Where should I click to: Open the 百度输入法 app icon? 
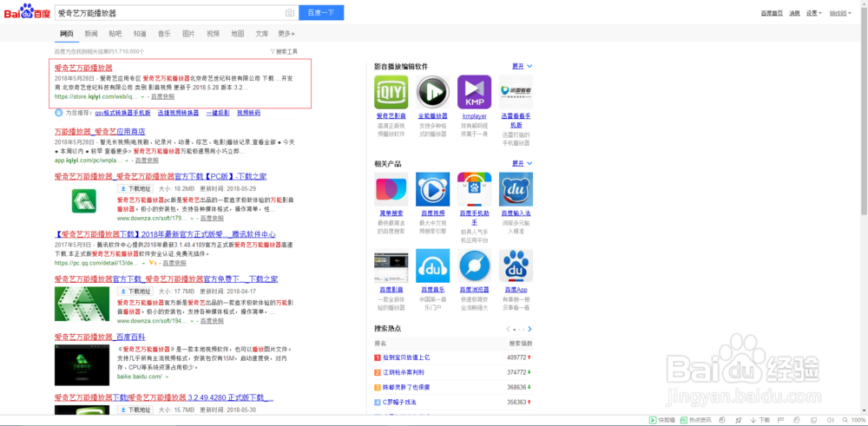click(x=516, y=189)
